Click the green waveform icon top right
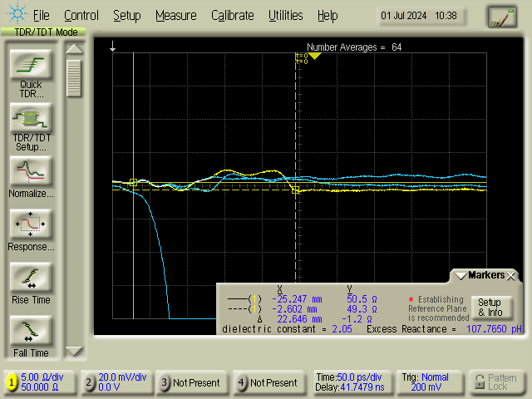This screenshot has width=532, height=399. pyautogui.click(x=502, y=16)
